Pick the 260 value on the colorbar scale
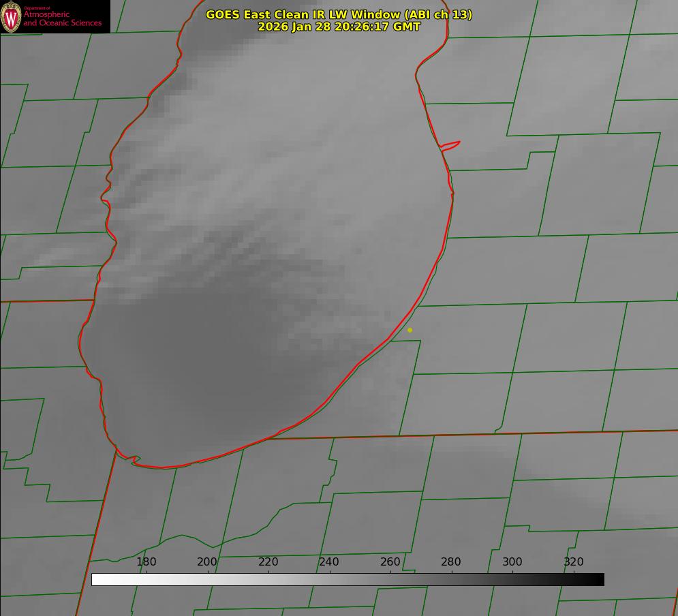 click(390, 561)
